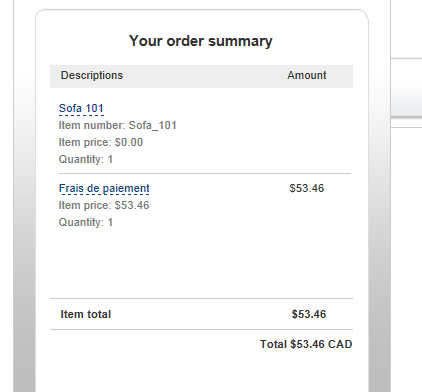422x392 pixels.
Task: Click the partially visible panel at the right edge
Action: [406, 88]
